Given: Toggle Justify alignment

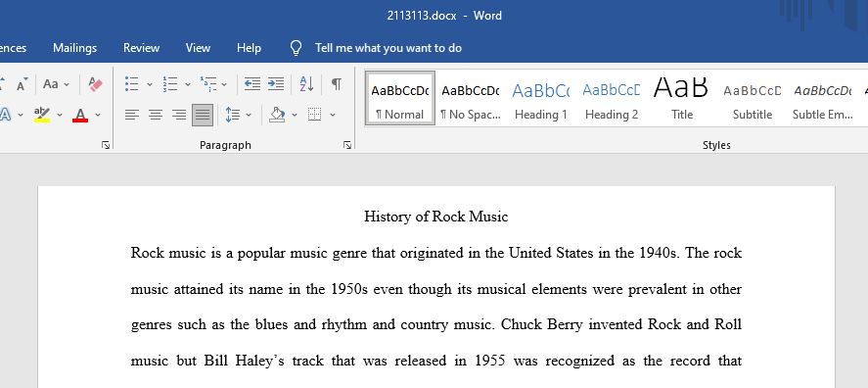Looking at the screenshot, I should [x=203, y=115].
